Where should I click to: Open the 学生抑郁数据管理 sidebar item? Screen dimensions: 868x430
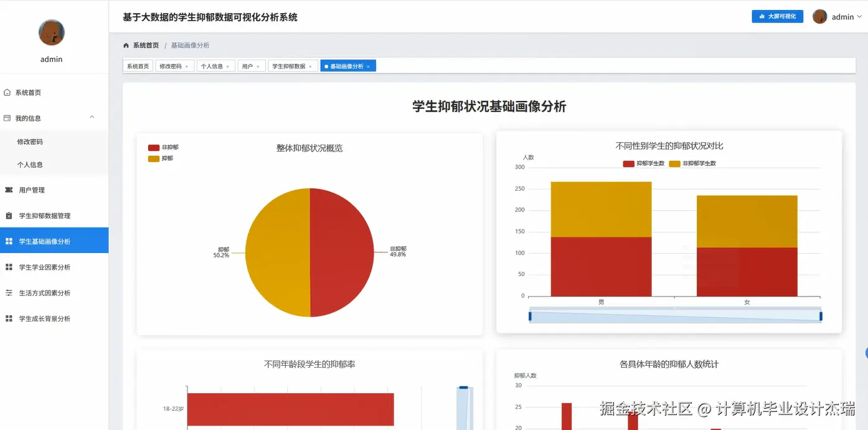(x=54, y=216)
